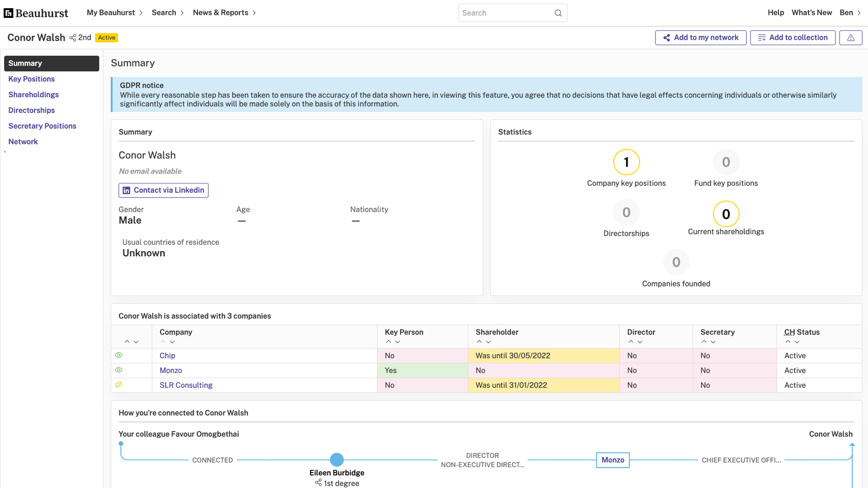Sort first tracking column ascending

coord(127,342)
